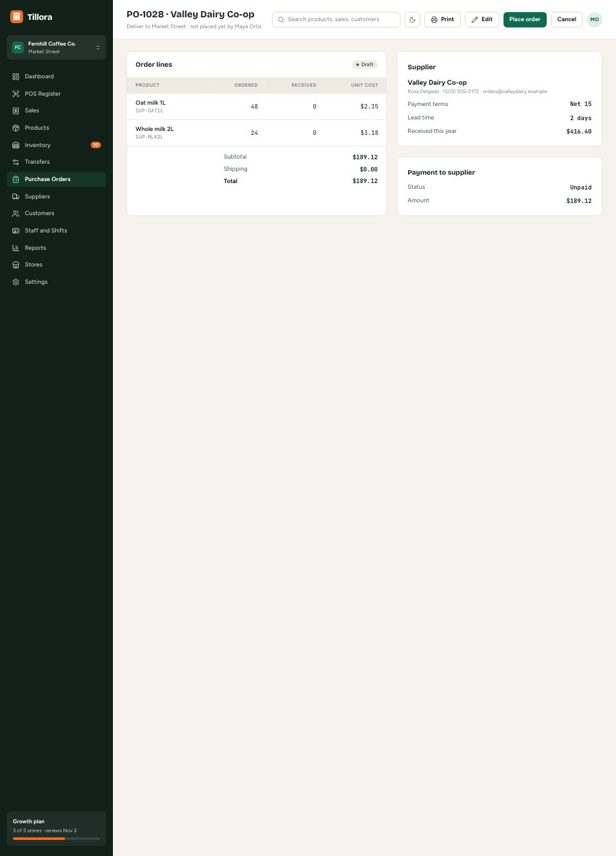Click the ordered quantity 48
This screenshot has width=616, height=856.
click(x=254, y=107)
